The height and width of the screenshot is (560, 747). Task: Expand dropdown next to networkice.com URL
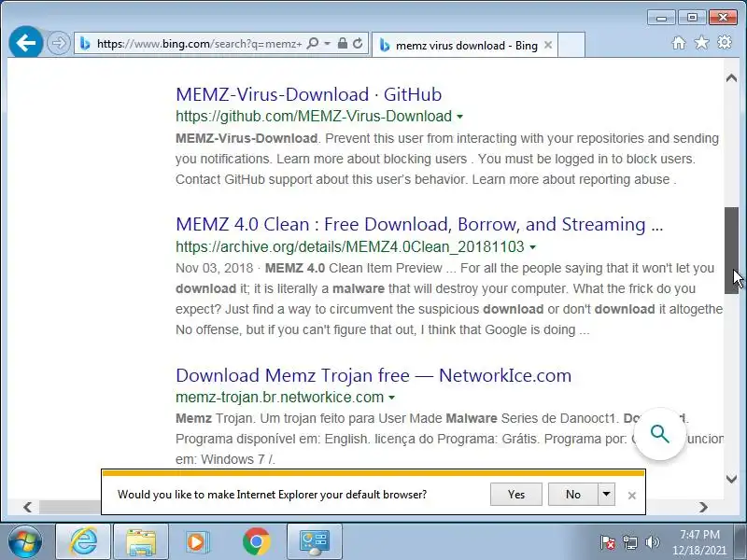pyautogui.click(x=391, y=398)
